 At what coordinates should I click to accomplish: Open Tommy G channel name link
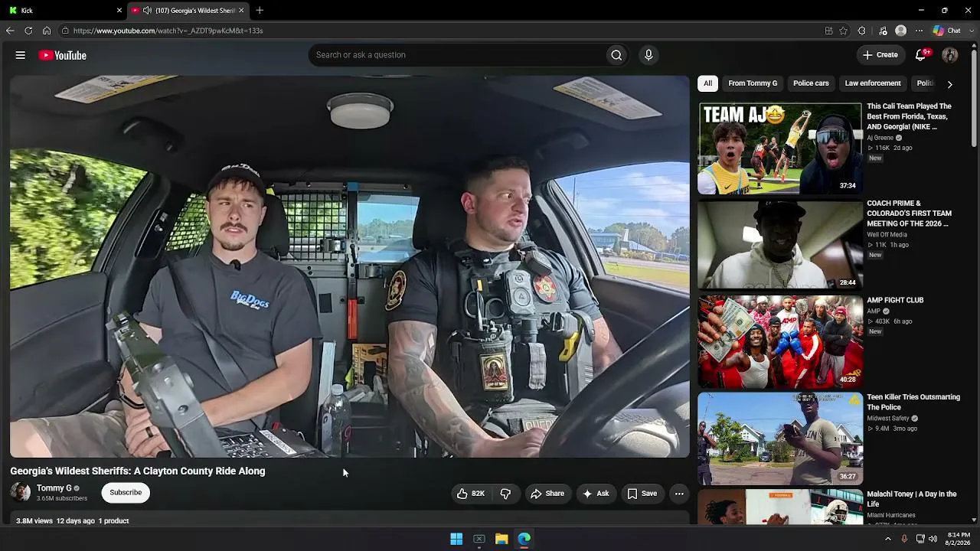pyautogui.click(x=54, y=488)
